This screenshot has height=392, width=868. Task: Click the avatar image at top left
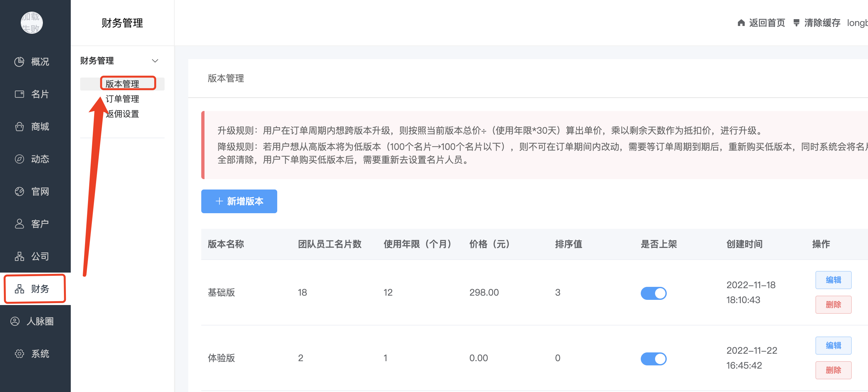click(32, 23)
